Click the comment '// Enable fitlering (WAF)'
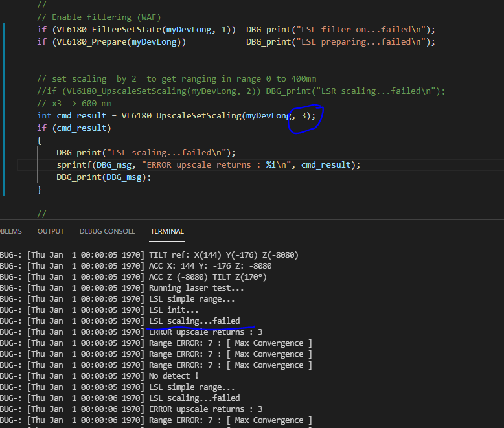Image resolution: width=504 pixels, height=428 pixels. tap(98, 17)
